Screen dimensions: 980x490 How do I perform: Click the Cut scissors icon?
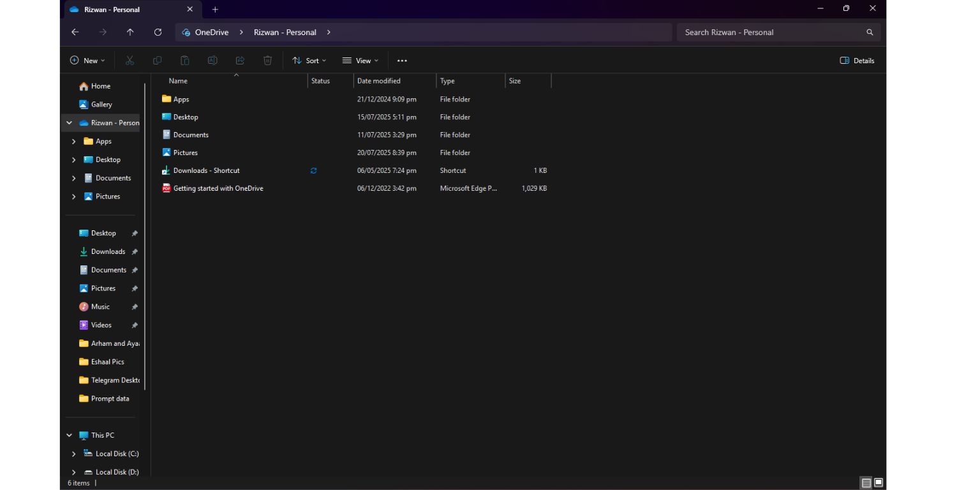(x=130, y=61)
